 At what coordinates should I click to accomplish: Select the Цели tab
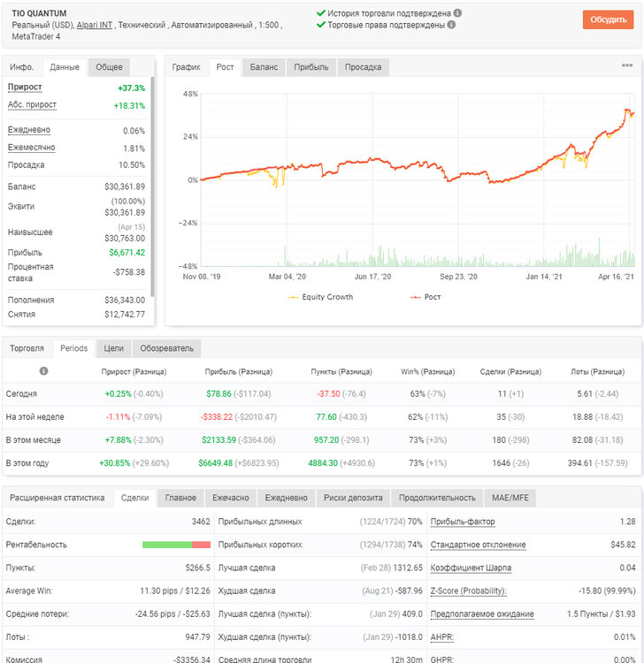[114, 348]
